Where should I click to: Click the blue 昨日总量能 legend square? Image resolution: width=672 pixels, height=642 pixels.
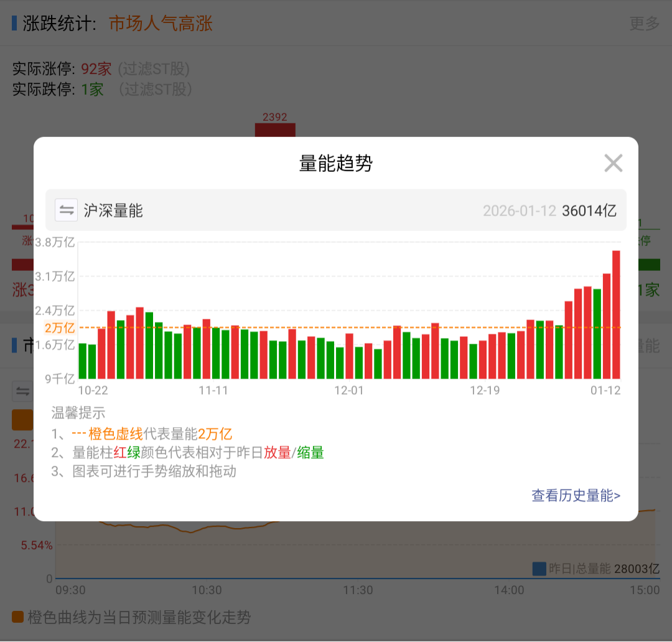pyautogui.click(x=539, y=569)
